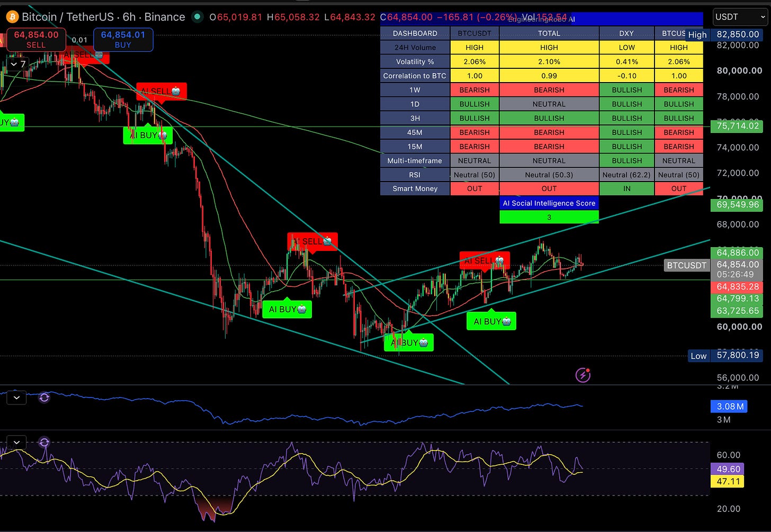Click the Smart Money row label
This screenshot has height=532, width=771.
pyautogui.click(x=415, y=188)
